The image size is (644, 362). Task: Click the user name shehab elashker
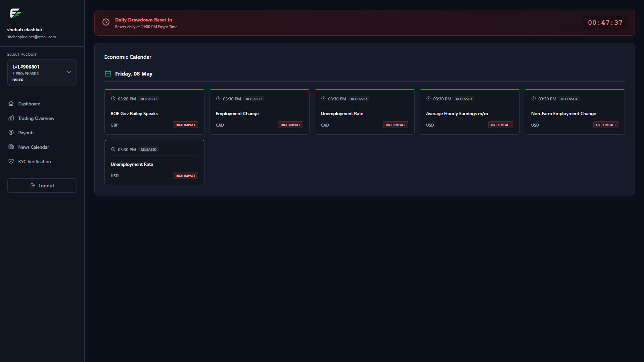pos(25,30)
